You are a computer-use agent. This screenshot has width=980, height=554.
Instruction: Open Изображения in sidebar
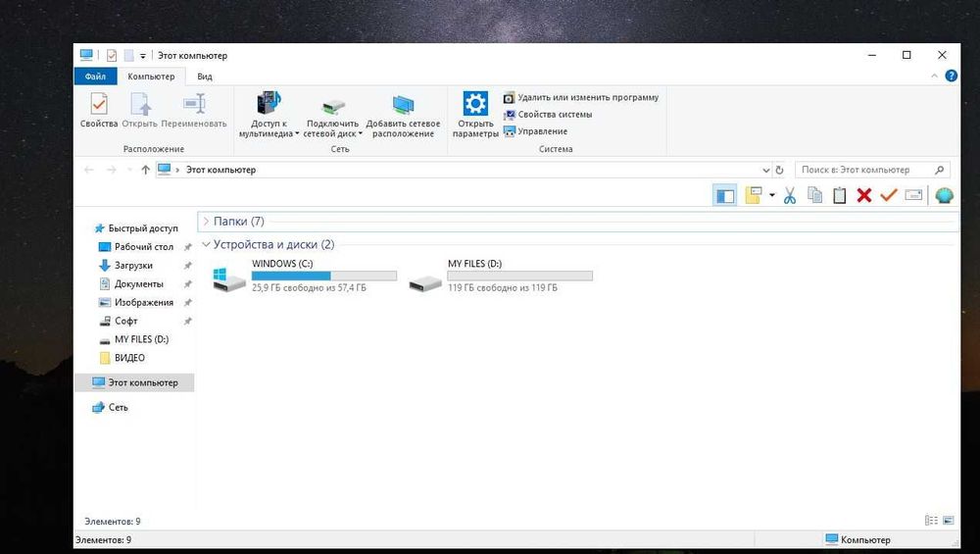(136, 303)
